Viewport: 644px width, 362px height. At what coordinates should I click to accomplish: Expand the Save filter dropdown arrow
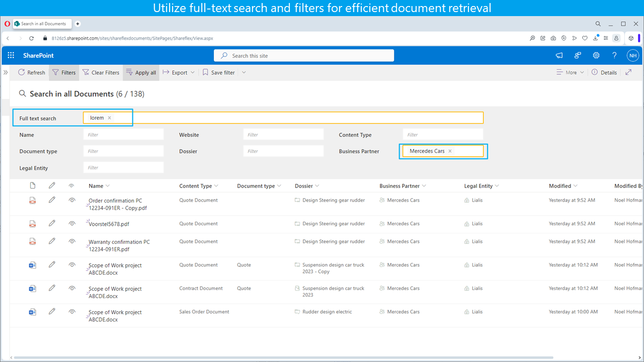click(x=244, y=72)
